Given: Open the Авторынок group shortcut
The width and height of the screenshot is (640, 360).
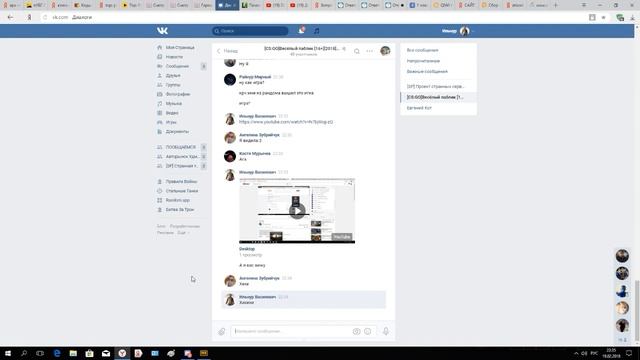Looking at the screenshot, I should pos(181,157).
